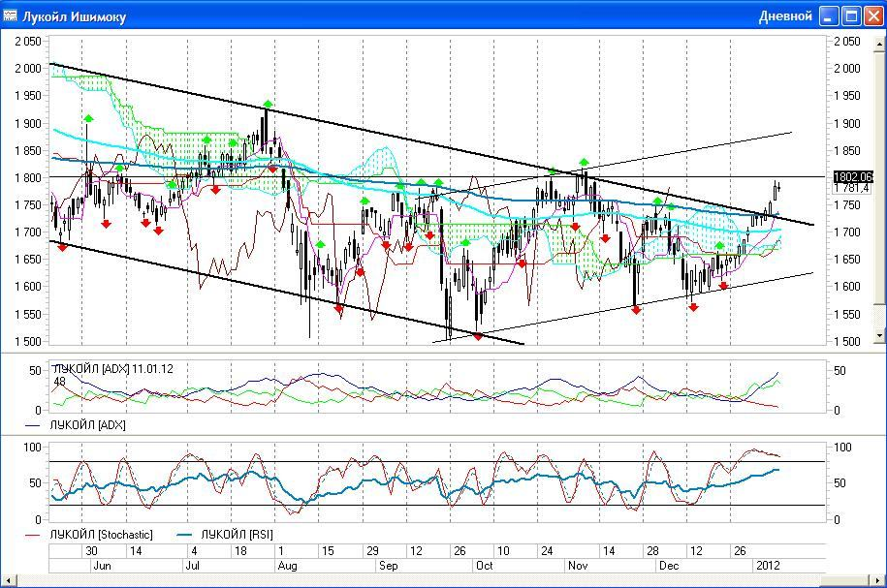Click the date label 18 on the time axis

coord(240,550)
